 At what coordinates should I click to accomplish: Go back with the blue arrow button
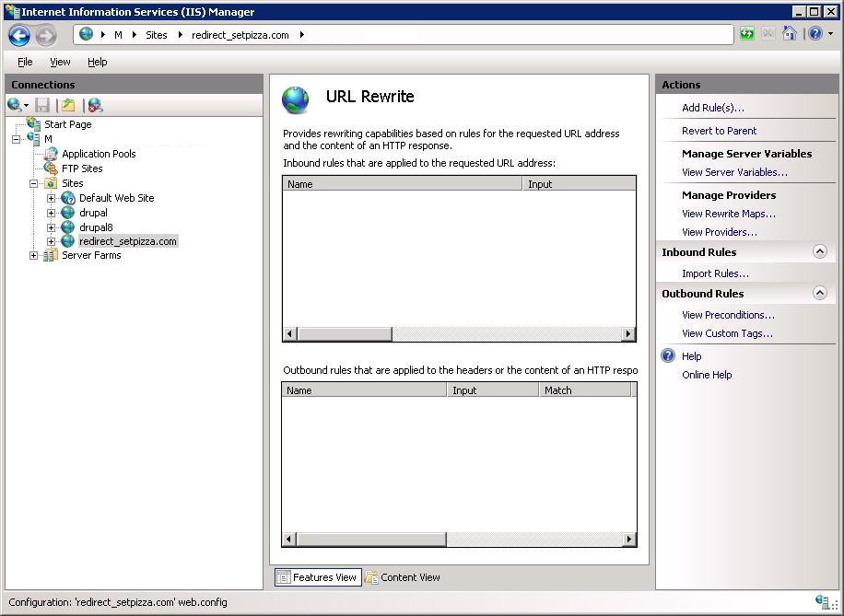(19, 36)
